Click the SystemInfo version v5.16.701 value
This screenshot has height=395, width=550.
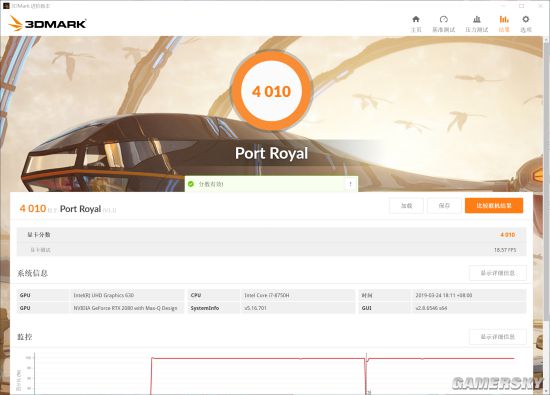click(x=255, y=308)
